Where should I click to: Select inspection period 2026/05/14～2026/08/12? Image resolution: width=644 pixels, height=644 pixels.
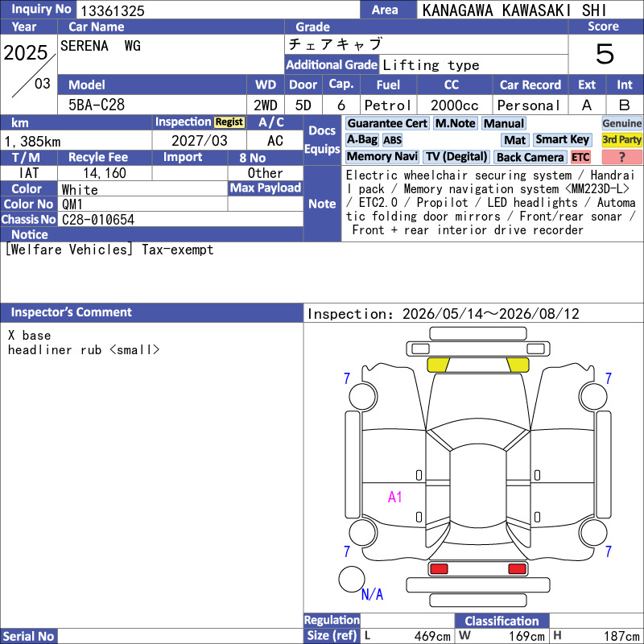coord(491,314)
